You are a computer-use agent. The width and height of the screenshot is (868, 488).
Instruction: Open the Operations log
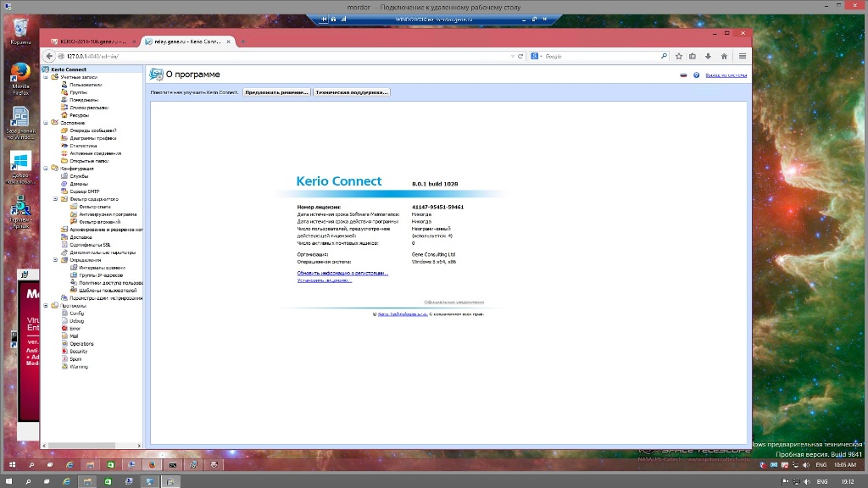pos(81,344)
